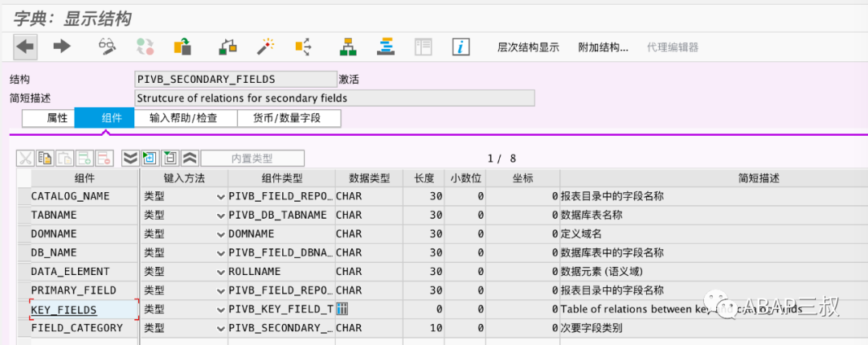Click the DOMNAME component cell
This screenshot has width=868, height=345.
click(x=84, y=234)
